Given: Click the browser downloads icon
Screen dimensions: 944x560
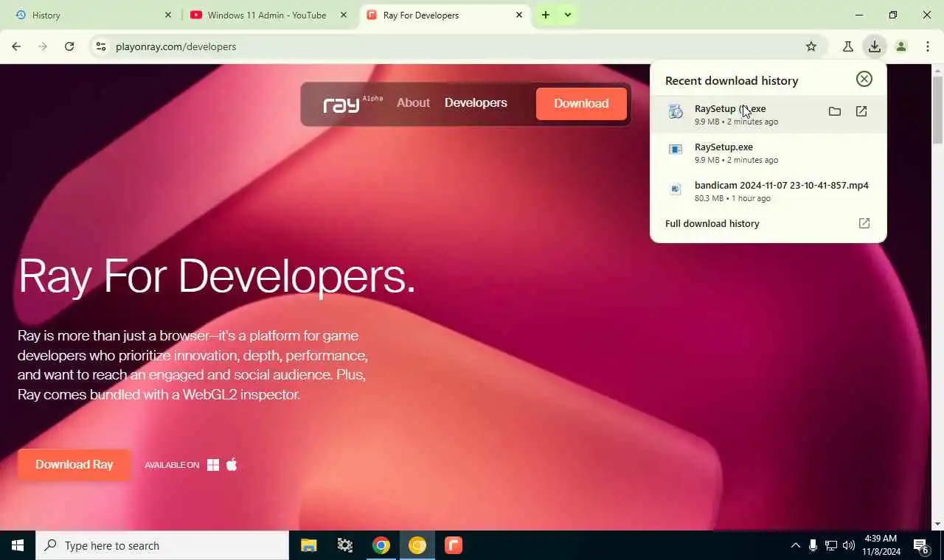Looking at the screenshot, I should pyautogui.click(x=875, y=46).
